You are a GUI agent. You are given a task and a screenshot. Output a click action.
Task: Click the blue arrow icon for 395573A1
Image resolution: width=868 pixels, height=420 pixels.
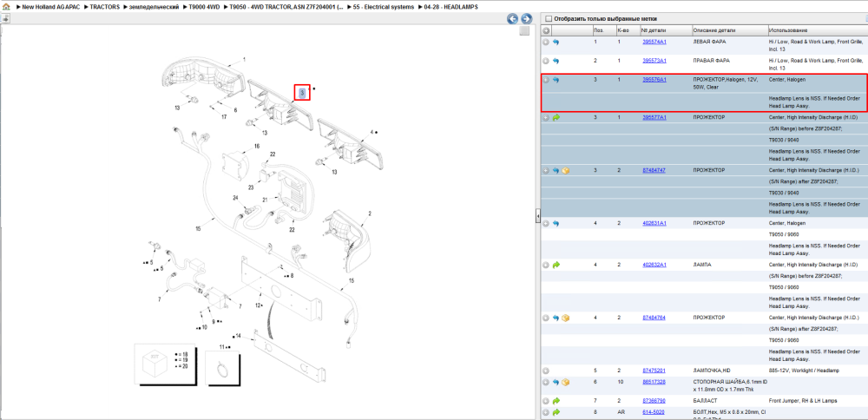556,61
